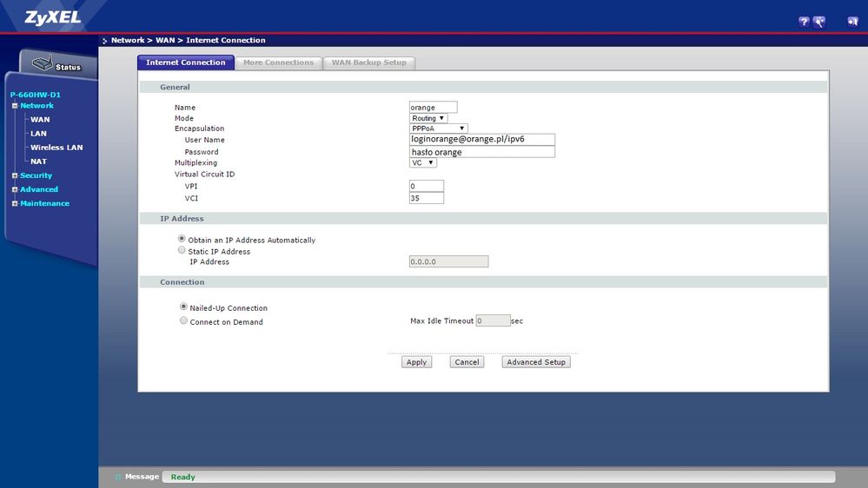
Task: Select Obtain an IP Address Automatically
Action: pos(182,239)
